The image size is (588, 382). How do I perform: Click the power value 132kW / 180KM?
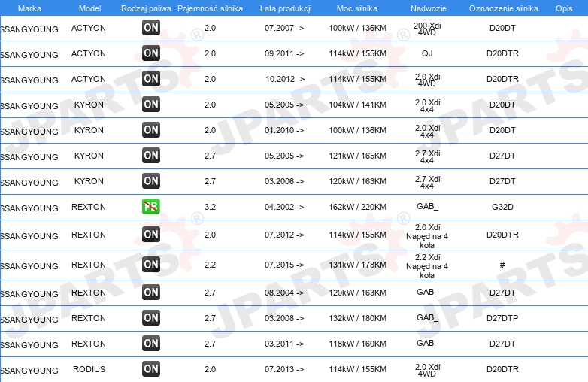click(x=357, y=318)
